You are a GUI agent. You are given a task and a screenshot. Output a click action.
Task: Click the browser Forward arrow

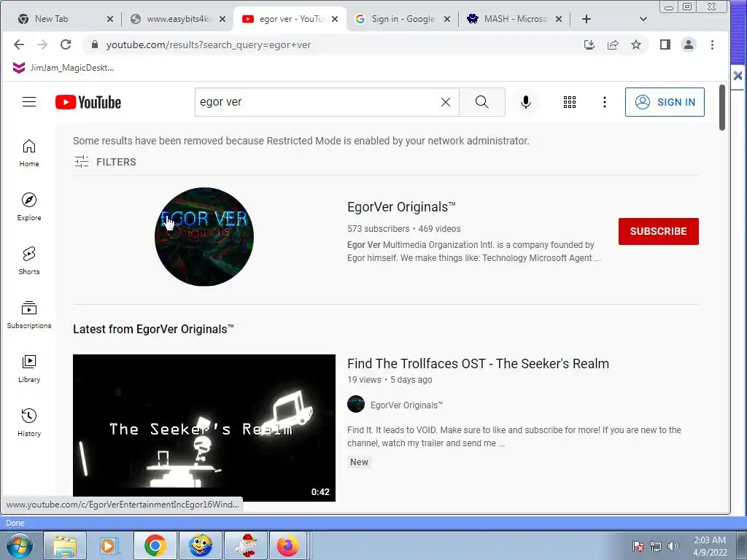42,44
